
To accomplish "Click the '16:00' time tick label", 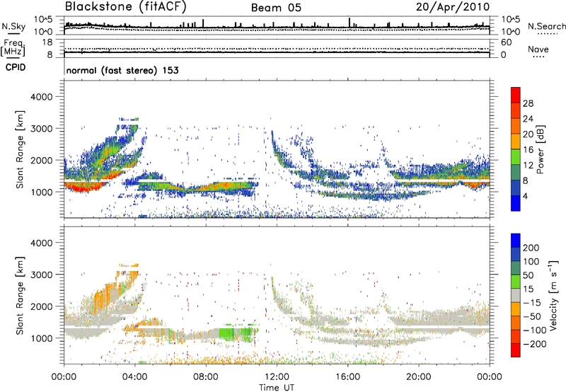I will click(347, 376).
